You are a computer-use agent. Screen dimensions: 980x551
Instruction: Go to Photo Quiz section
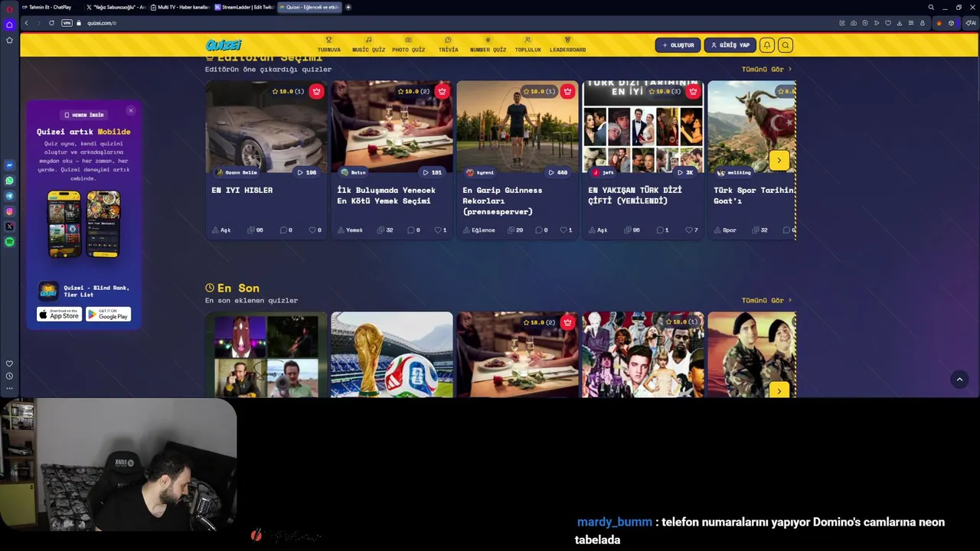pos(408,45)
